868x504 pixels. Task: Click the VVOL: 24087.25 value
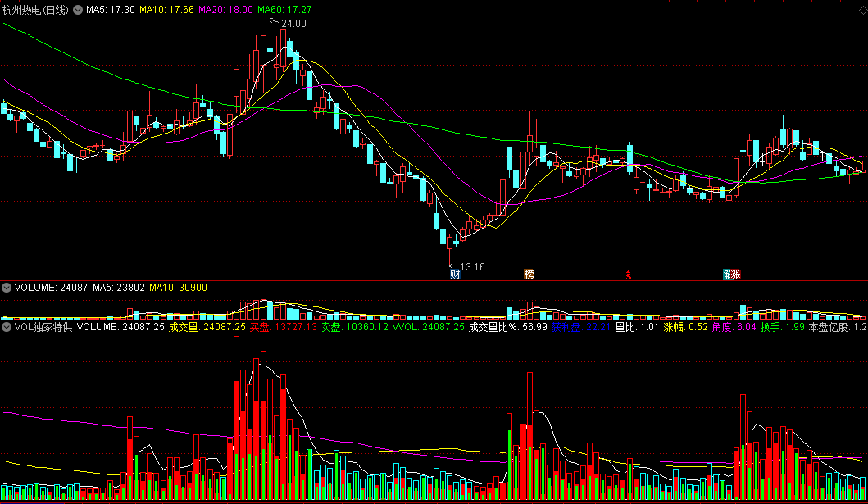[x=429, y=327]
